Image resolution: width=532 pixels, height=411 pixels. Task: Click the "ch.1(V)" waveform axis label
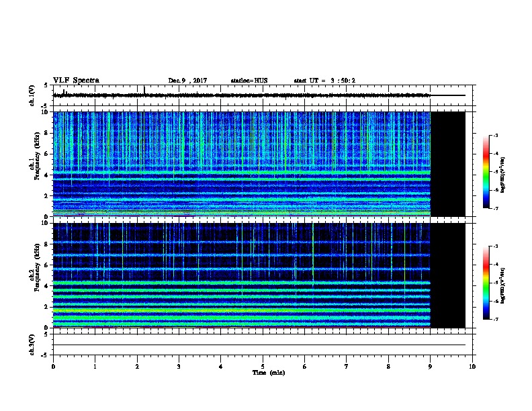32,95
